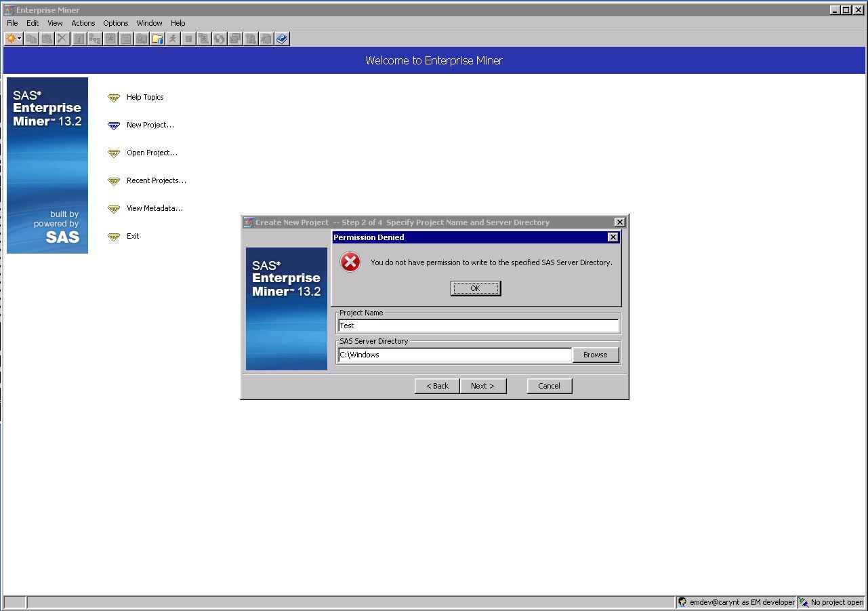The height and width of the screenshot is (611, 868).
Task: Run the diagram using the running man icon
Action: [173, 39]
